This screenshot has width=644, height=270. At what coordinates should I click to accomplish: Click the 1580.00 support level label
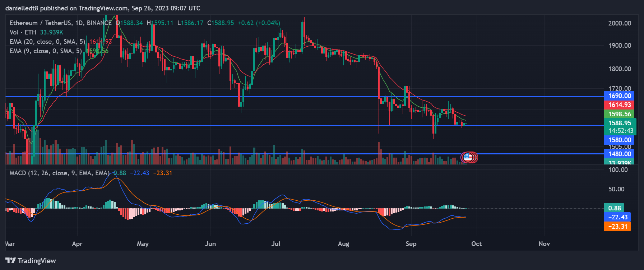pos(619,140)
